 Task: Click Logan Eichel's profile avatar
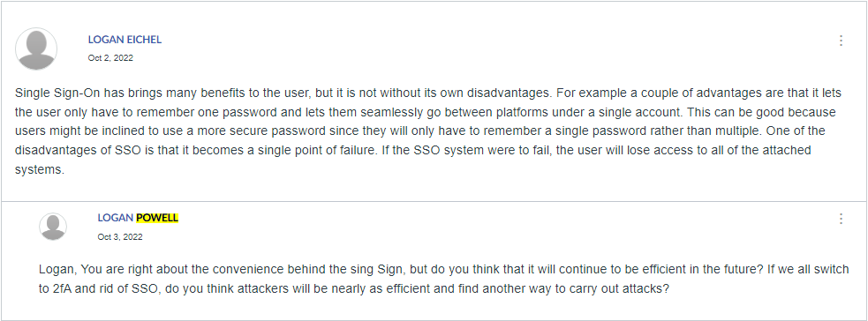pos(36,49)
